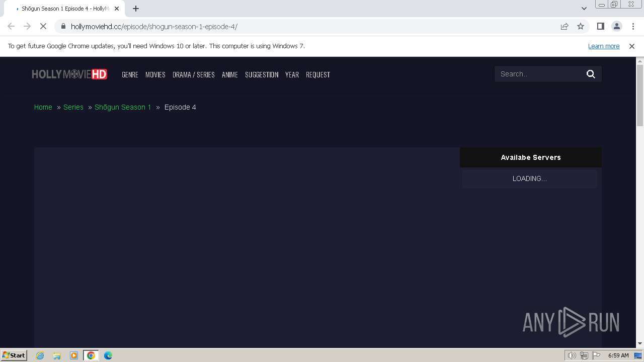Click the video player area

(247, 247)
